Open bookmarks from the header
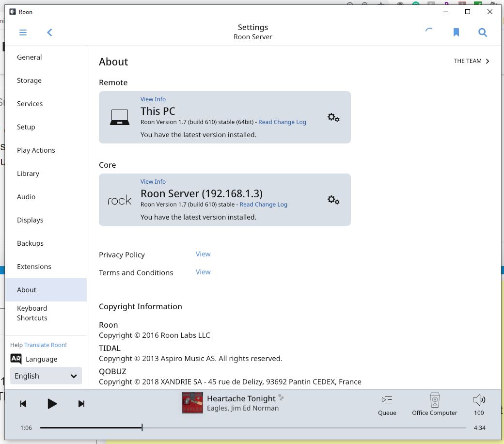Image resolution: width=504 pixels, height=444 pixels. 456,32
